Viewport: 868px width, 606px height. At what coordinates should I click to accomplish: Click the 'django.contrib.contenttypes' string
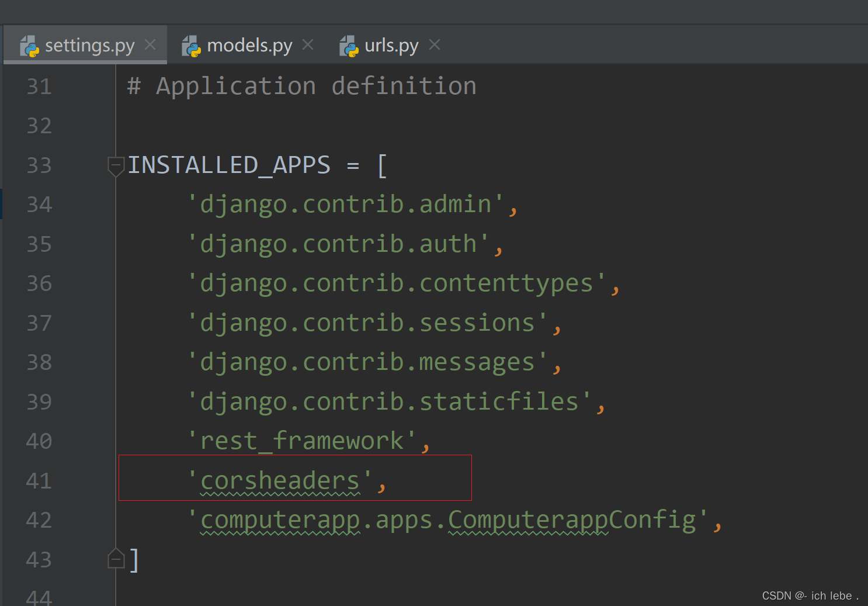tap(397, 283)
